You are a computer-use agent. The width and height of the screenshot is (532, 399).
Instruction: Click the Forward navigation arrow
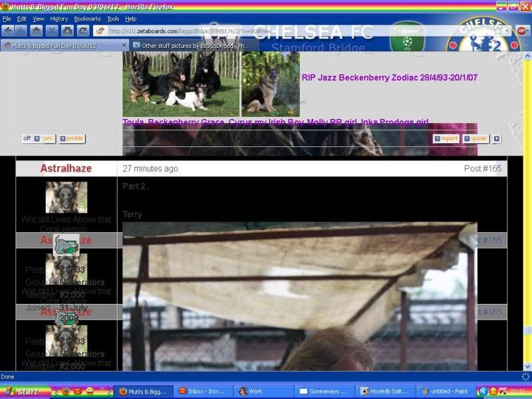(x=22, y=31)
